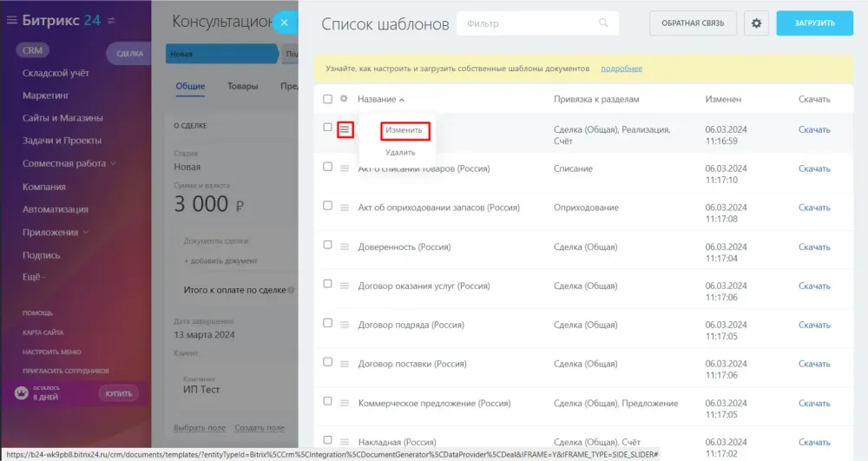Click the help icon next to Итого к оплате

click(291, 290)
